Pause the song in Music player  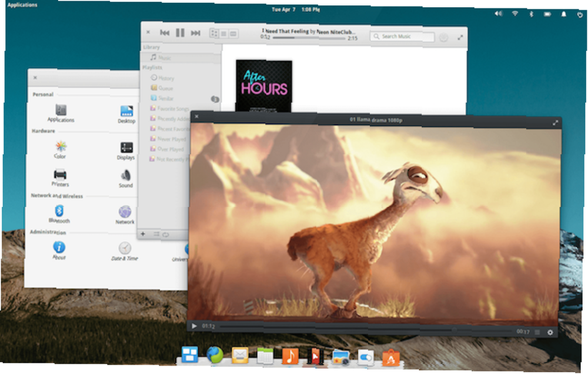(180, 32)
